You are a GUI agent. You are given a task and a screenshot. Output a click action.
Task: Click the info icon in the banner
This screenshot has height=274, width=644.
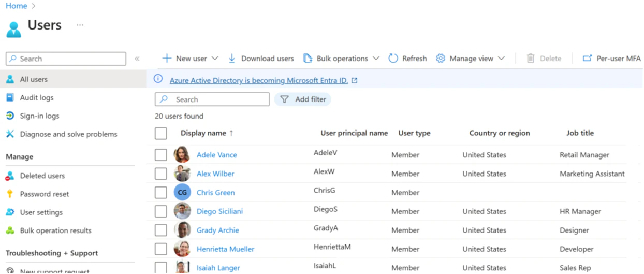point(158,79)
